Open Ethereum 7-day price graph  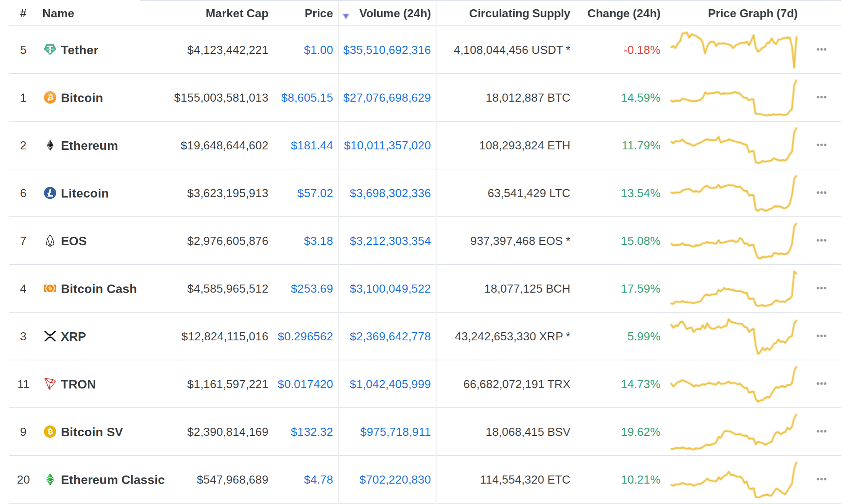coord(734,146)
